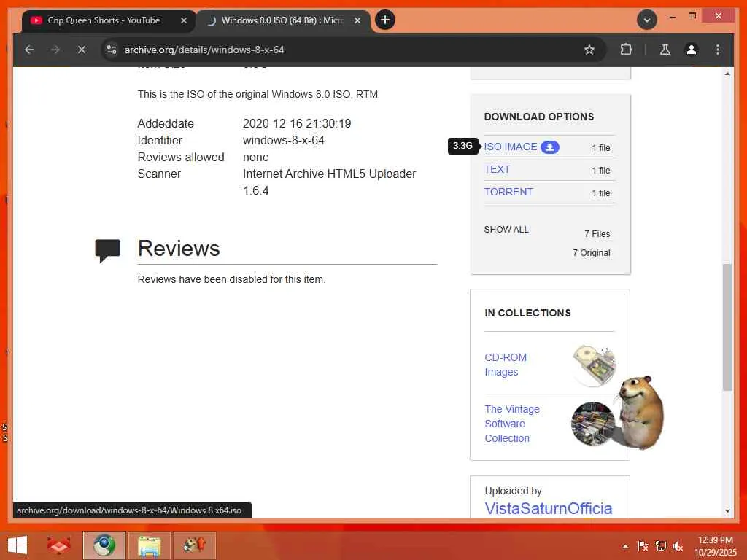Click the CD-ROM Images collection thumbnail

point(594,365)
